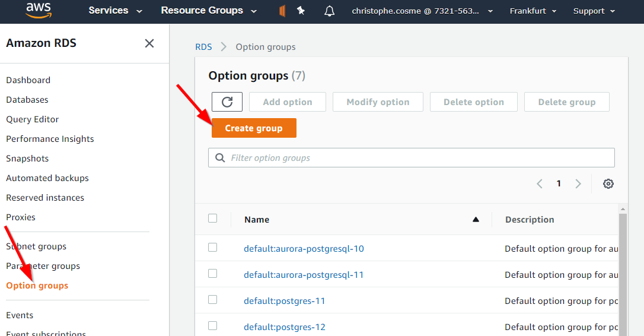Click the pushpin shortcut icon
The height and width of the screenshot is (336, 644).
coord(301,11)
